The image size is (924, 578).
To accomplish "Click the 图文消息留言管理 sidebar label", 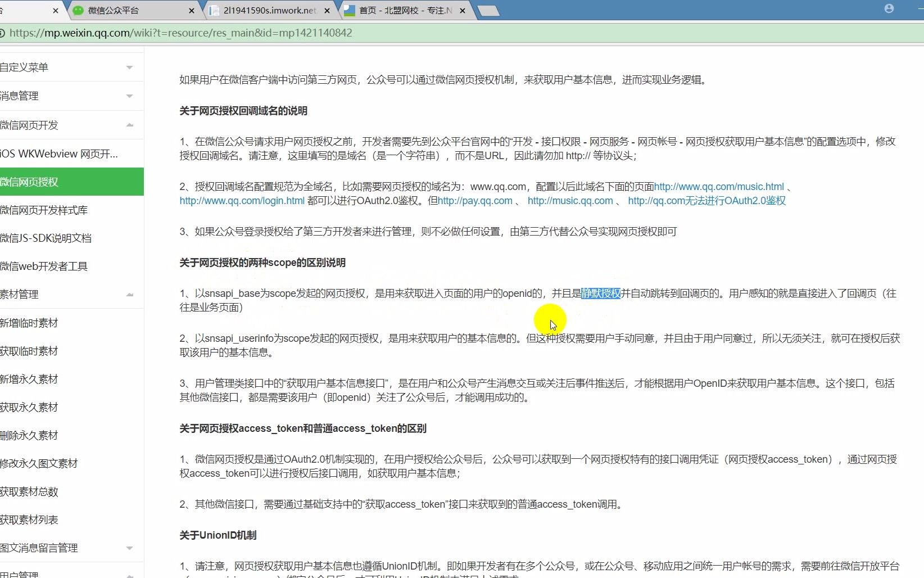I will [x=39, y=548].
